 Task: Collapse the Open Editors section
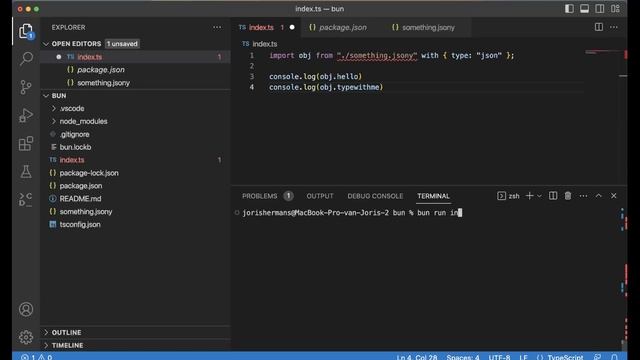click(x=46, y=44)
